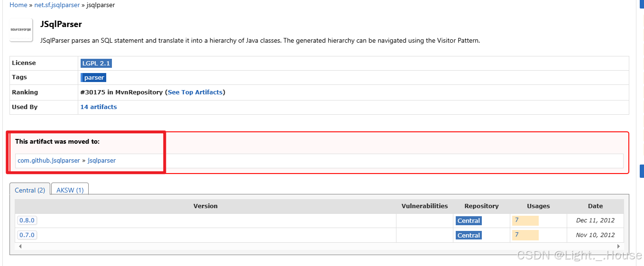
Task: Open net.sf.jsqlparser breadcrumb link
Action: [57, 5]
